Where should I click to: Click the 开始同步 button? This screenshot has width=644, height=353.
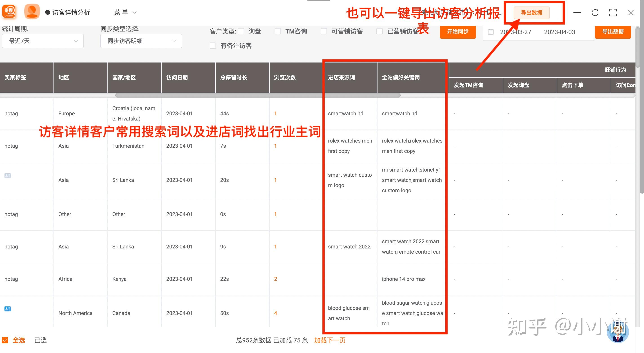pos(458,32)
